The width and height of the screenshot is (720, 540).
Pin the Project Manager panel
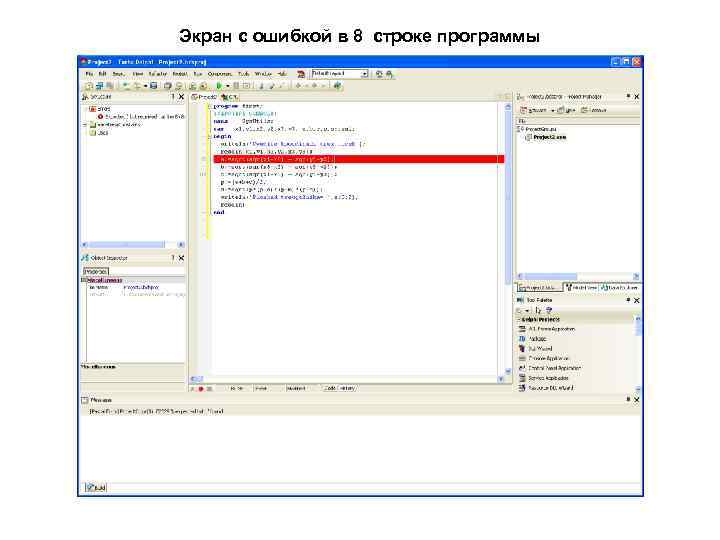pyautogui.click(x=628, y=96)
